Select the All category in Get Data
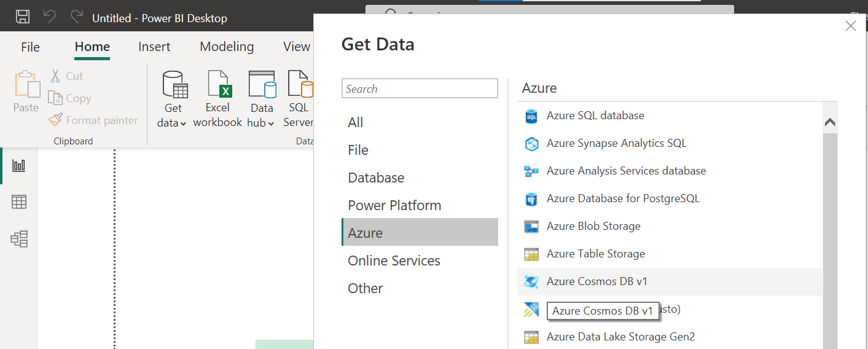 (x=420, y=122)
